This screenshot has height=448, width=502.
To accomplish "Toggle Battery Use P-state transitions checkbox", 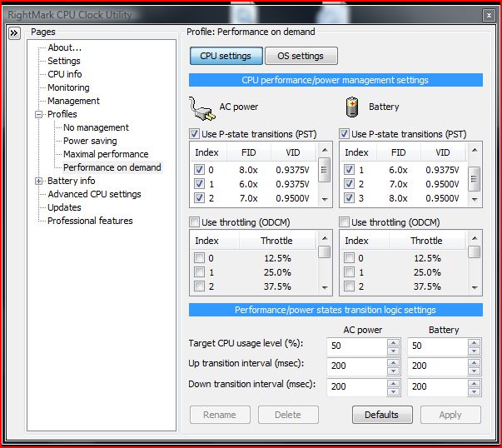I will [344, 134].
